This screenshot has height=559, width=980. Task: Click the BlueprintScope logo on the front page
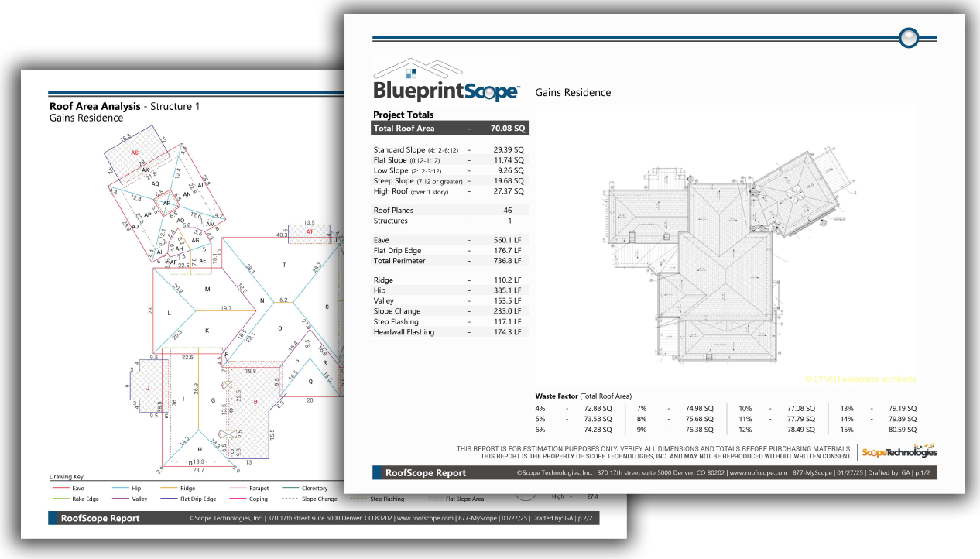coord(447,81)
